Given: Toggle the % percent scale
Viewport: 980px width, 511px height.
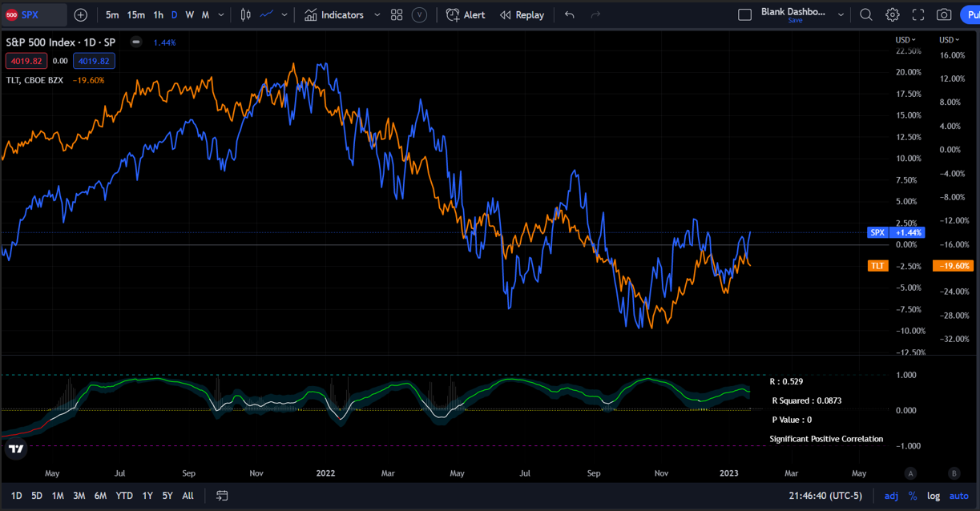Looking at the screenshot, I should (x=913, y=496).
